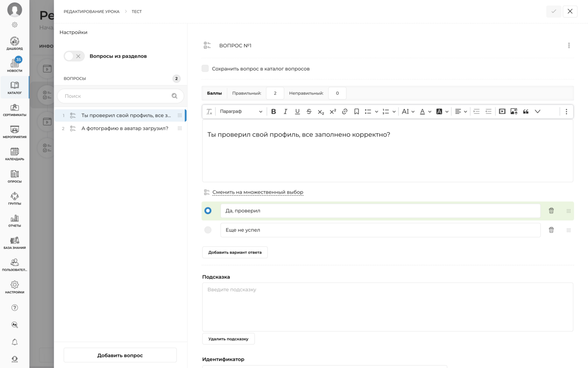Expand numbered list style options
This screenshot has height=368, width=588.
tap(394, 111)
